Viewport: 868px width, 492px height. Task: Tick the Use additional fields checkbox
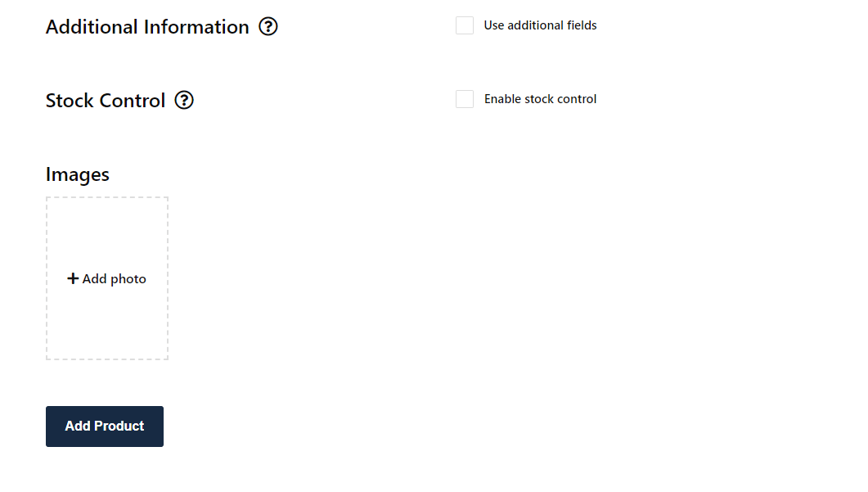pyautogui.click(x=465, y=25)
